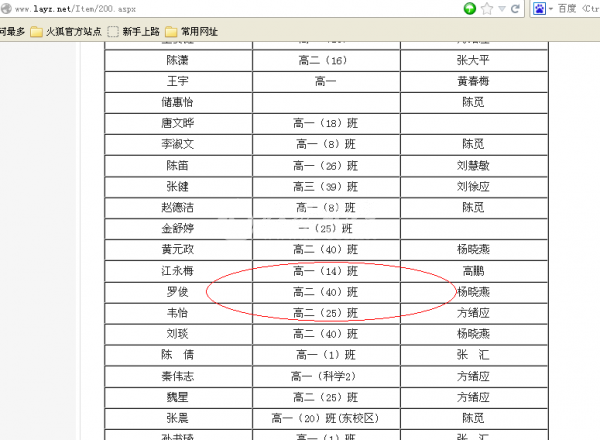Select table cell 韦怡
Screen dimensions: 600x440
pyautogui.click(x=178, y=313)
